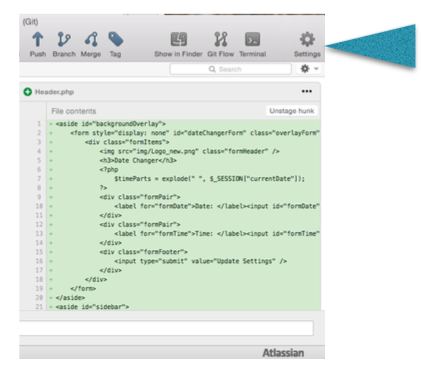This screenshot has width=421, height=376.
Task: Select line 1 aside backgroundOverlay
Action: (x=111, y=124)
